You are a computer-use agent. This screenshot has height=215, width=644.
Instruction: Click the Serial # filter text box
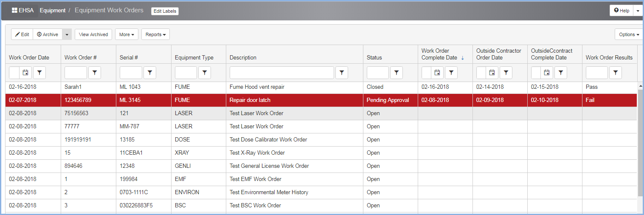coord(131,73)
